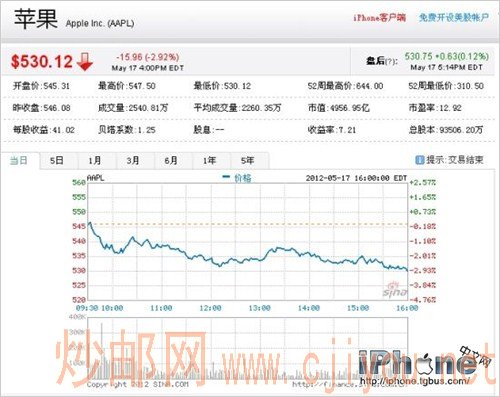Click the blue 价格 legend marker
Viewport: 500px width, 397px height.
[226, 177]
